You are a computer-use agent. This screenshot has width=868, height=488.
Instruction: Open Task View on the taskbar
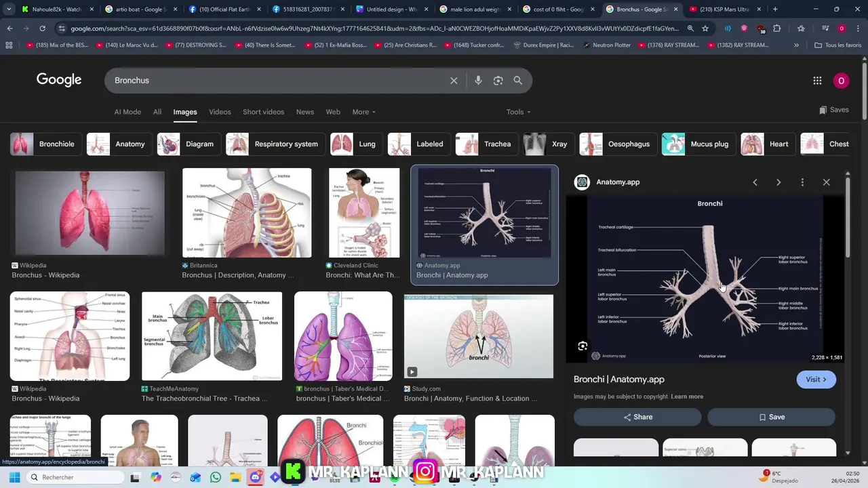(135, 477)
